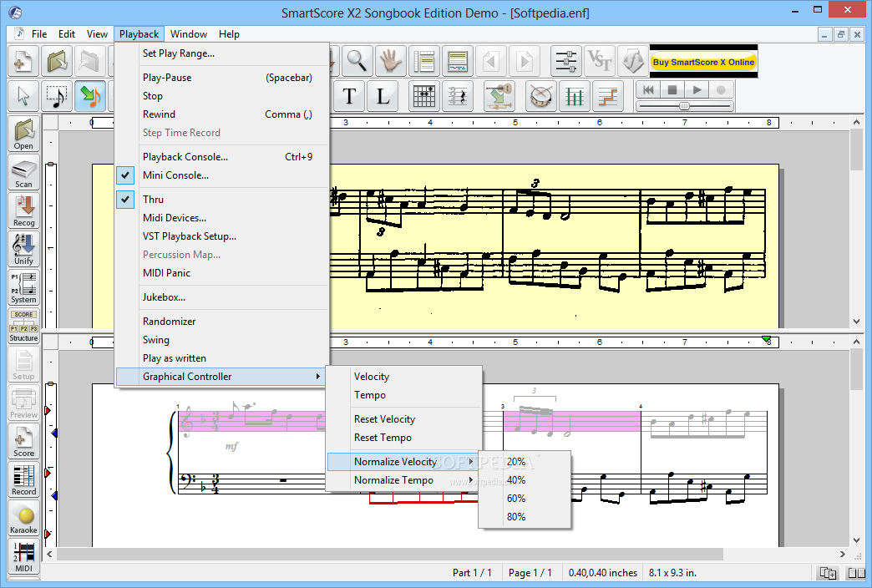This screenshot has width=872, height=588.
Task: Expand the Graphical Controller submenu
Action: 222,377
